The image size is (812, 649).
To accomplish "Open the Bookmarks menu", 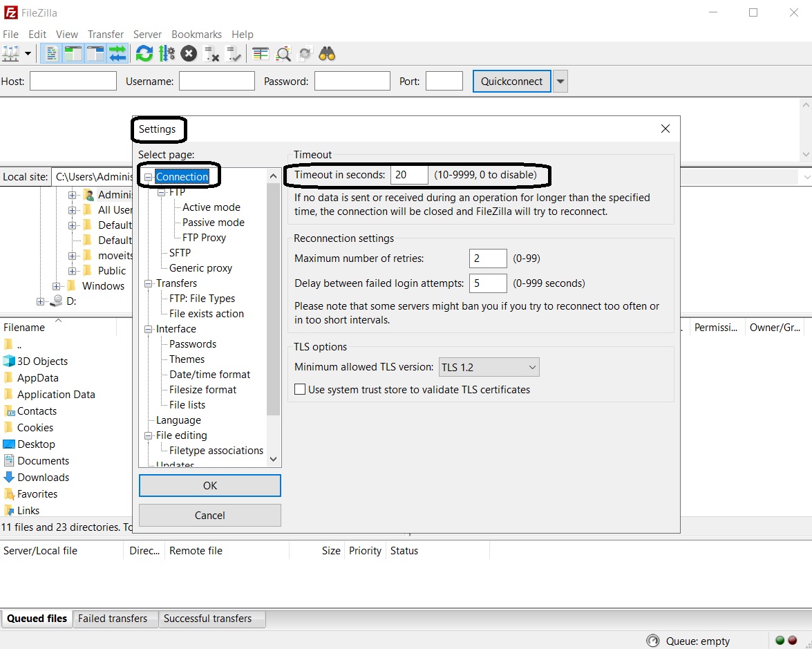I will pos(196,34).
